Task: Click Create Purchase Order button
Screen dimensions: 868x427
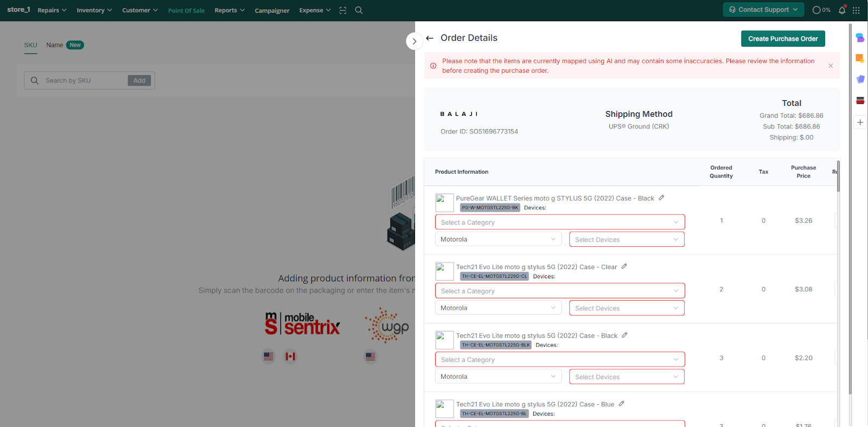Action: point(782,39)
